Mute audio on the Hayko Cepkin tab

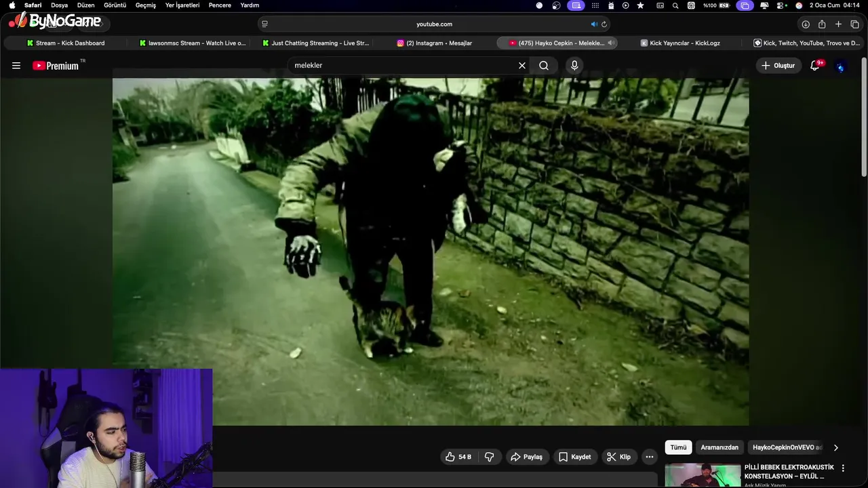610,43
